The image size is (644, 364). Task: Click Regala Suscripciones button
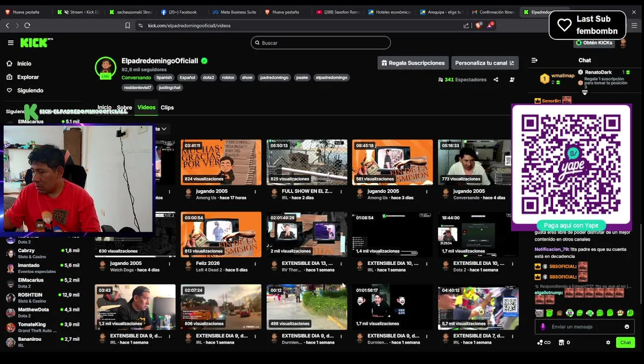[413, 63]
